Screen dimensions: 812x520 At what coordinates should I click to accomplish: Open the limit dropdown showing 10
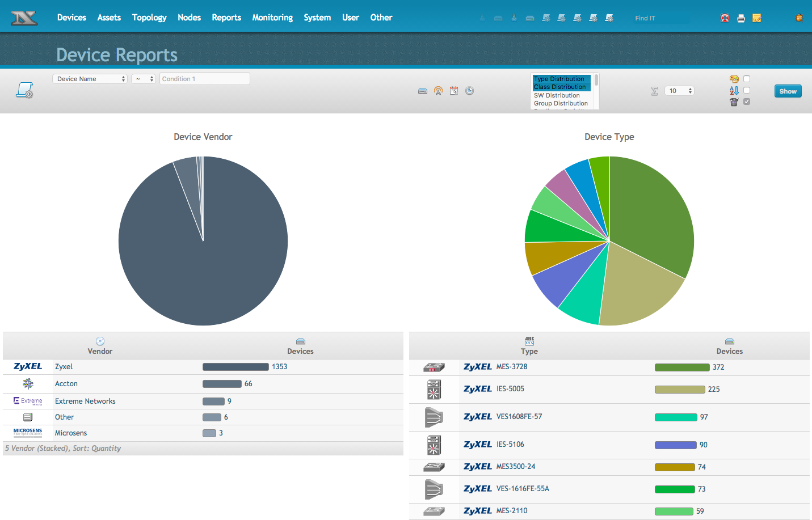tap(679, 91)
